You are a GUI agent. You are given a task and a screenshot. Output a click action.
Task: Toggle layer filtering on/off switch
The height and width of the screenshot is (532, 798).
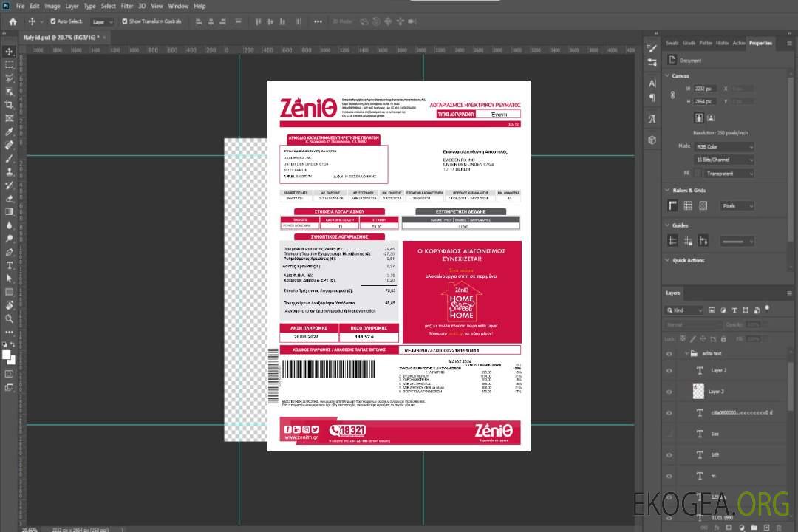(767, 308)
